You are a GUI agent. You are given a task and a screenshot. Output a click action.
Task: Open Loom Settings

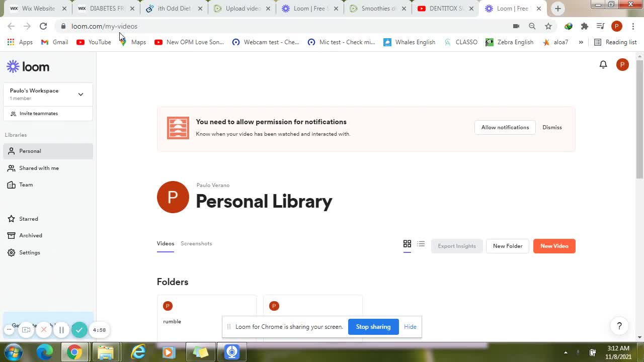point(48,252)
